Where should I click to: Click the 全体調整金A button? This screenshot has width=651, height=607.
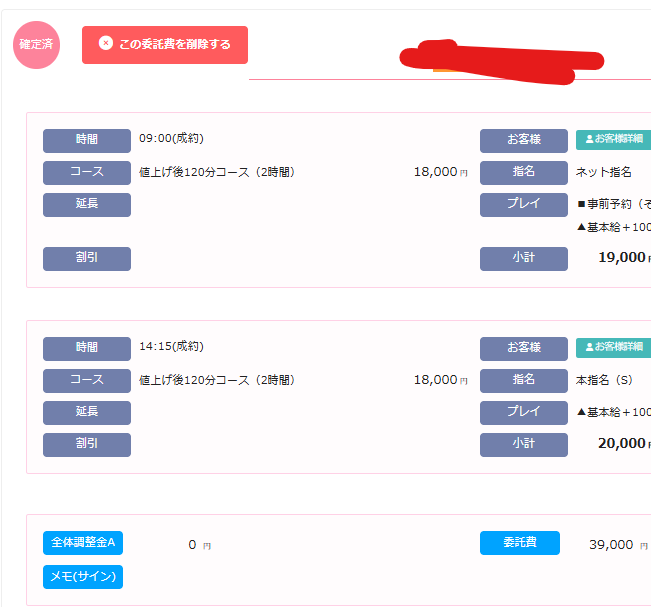point(83,543)
